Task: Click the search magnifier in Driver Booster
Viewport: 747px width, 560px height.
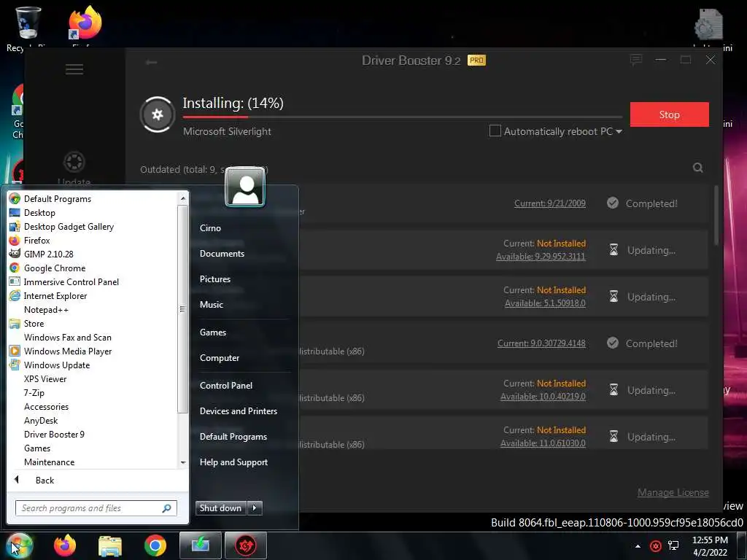Action: point(698,168)
